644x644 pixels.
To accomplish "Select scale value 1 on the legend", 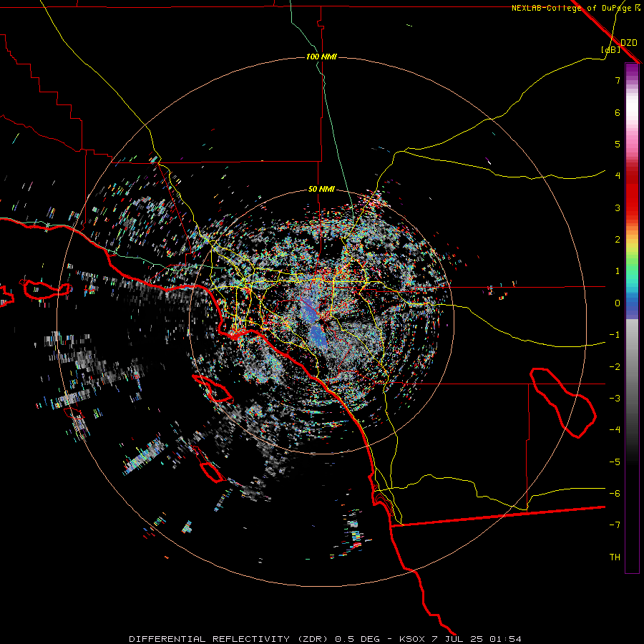I will (618, 271).
